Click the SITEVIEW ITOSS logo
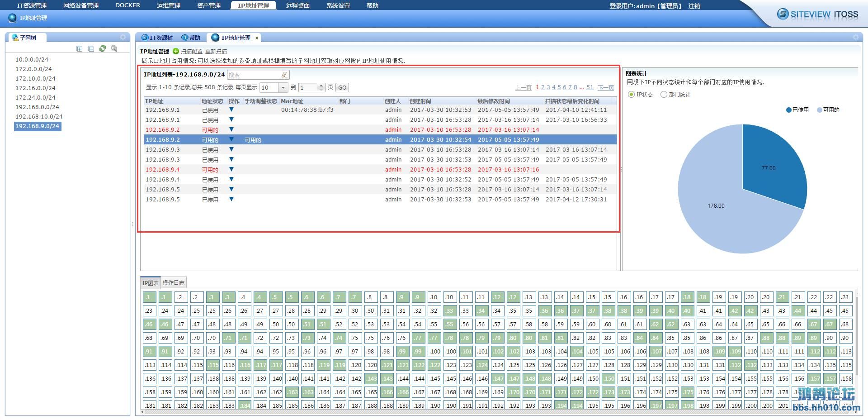The image size is (868, 420). click(817, 14)
